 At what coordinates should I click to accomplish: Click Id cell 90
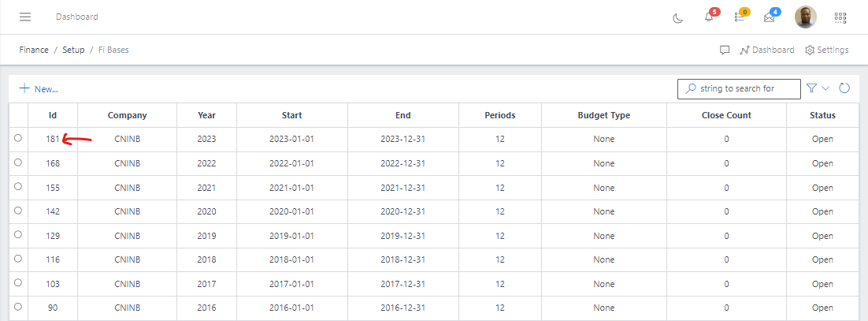[x=53, y=308]
